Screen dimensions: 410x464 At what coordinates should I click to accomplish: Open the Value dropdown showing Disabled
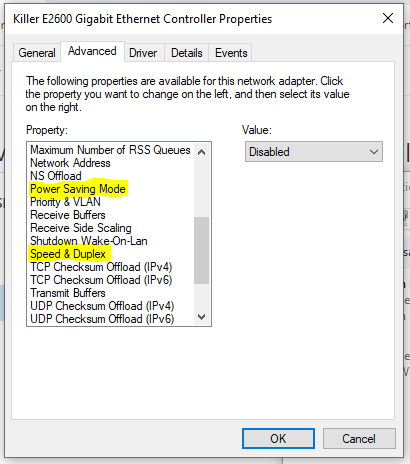coord(314,152)
